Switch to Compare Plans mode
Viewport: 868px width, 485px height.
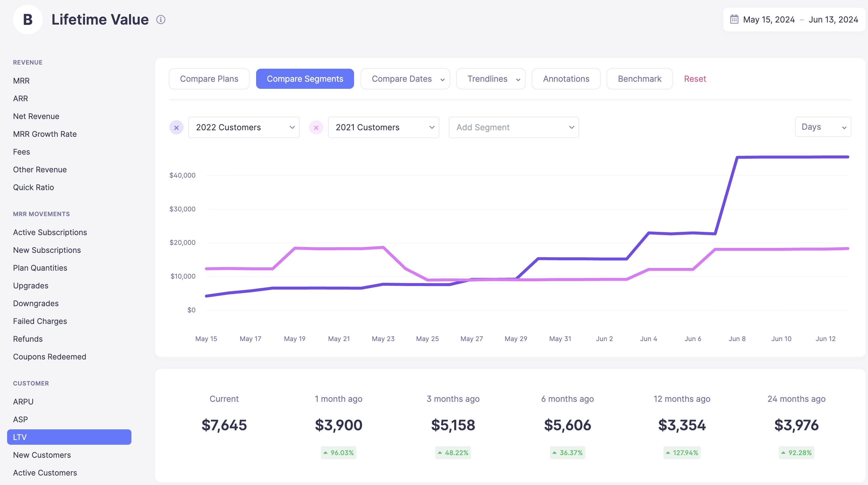pyautogui.click(x=209, y=78)
